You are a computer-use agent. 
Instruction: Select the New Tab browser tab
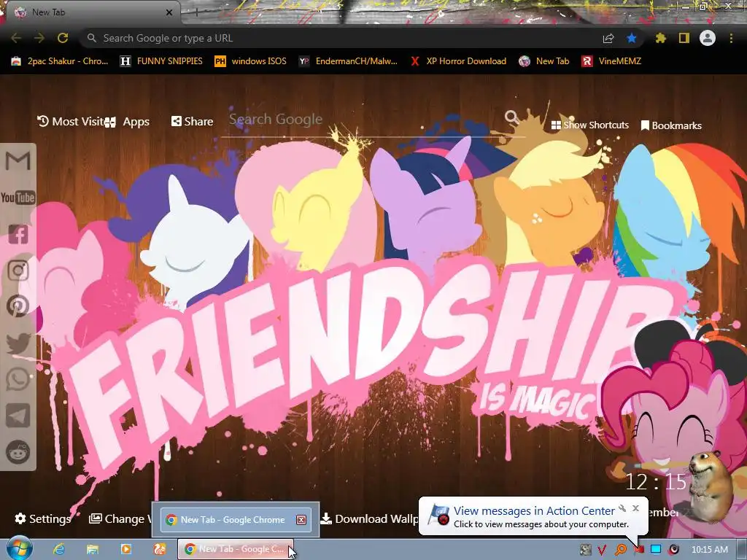pyautogui.click(x=90, y=12)
